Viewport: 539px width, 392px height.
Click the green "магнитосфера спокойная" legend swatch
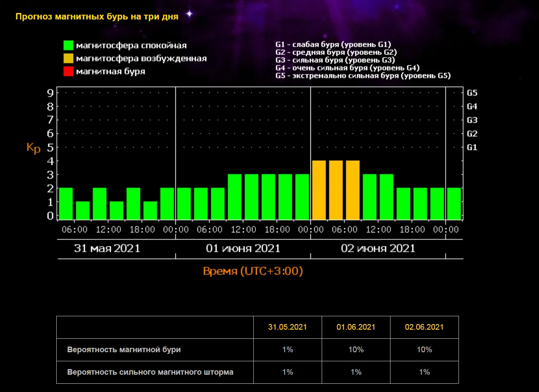pos(68,45)
